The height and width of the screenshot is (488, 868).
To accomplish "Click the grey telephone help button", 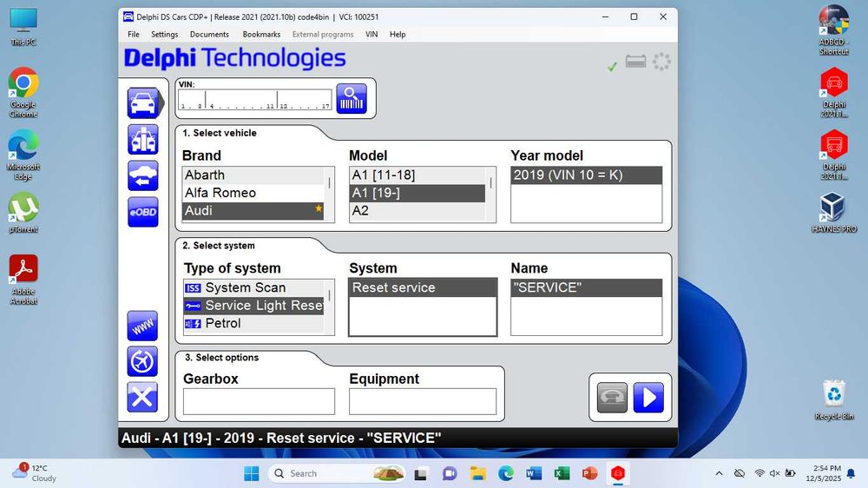I will [612, 397].
